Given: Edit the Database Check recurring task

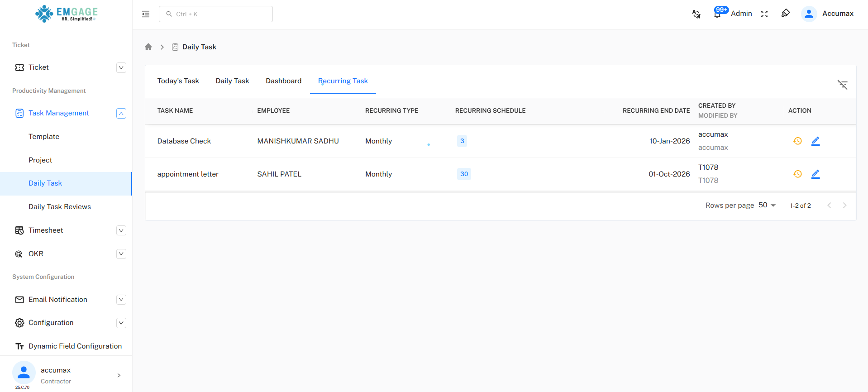Looking at the screenshot, I should [816, 141].
